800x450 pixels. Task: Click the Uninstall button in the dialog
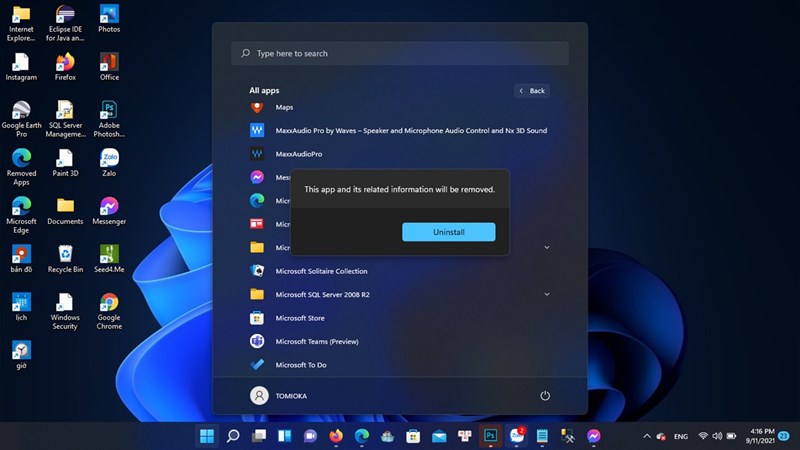click(448, 232)
